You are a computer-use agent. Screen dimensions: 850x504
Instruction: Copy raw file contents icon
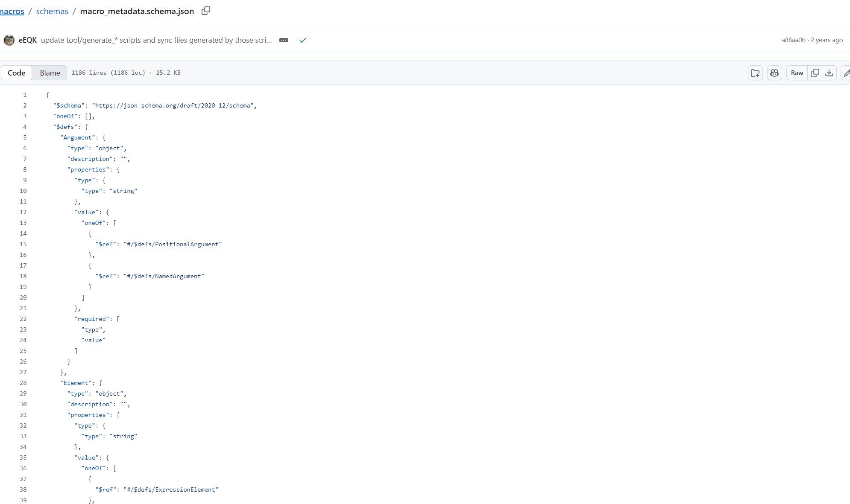(x=815, y=73)
